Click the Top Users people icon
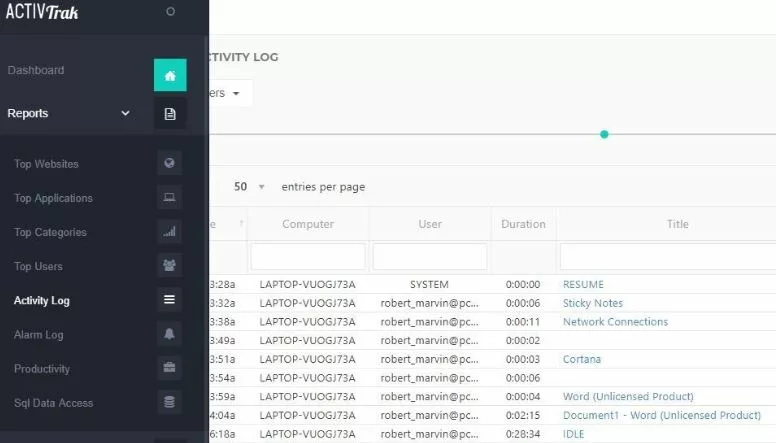Viewport: 776px width, 443px height. 169,266
